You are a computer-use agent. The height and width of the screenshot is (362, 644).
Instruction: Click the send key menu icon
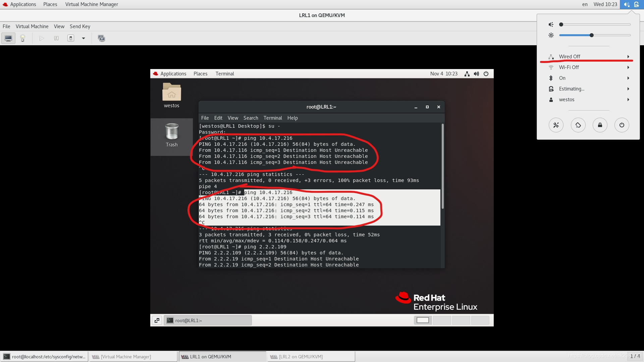79,25
